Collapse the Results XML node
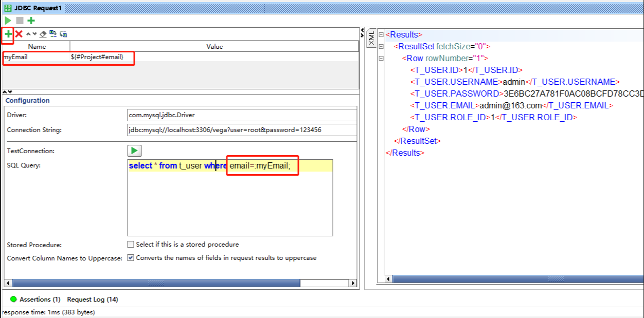644x318 pixels. pos(381,34)
